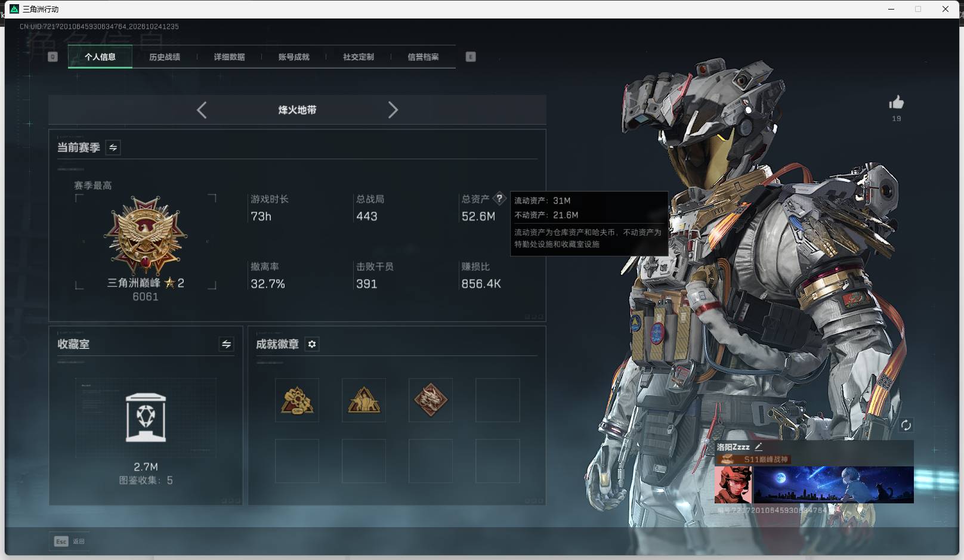964x560 pixels.
Task: Edit the name 洛阳Zzzz with pencil icon
Action: coord(758,447)
